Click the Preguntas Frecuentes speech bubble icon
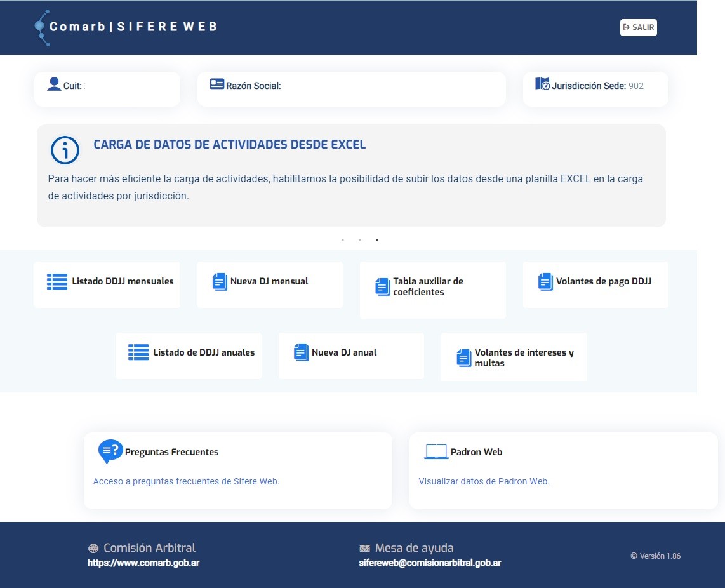Viewport: 725px width, 588px height. [x=109, y=451]
